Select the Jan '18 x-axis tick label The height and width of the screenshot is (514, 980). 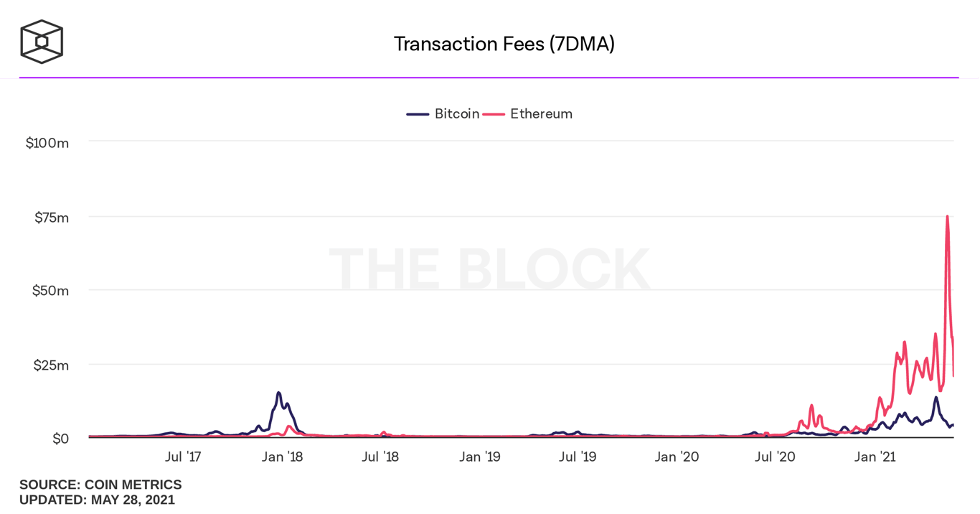point(283,457)
